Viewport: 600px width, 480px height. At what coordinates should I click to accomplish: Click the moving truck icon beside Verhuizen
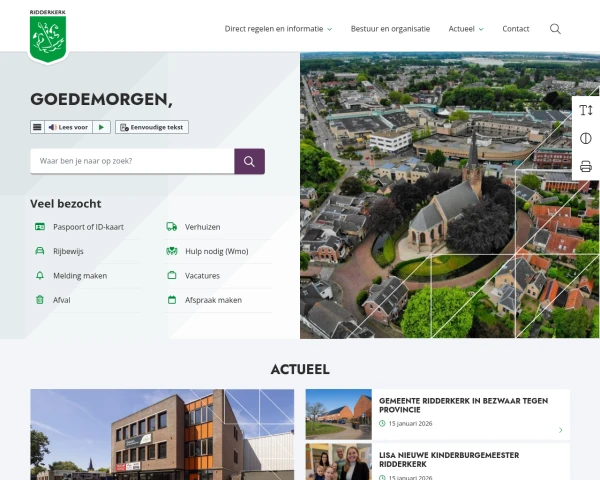(172, 227)
